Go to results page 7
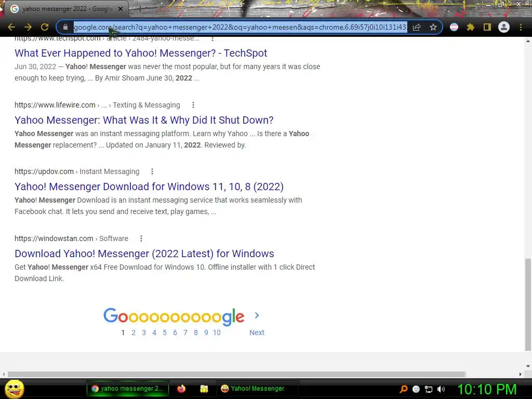This screenshot has height=399, width=532. (185, 332)
